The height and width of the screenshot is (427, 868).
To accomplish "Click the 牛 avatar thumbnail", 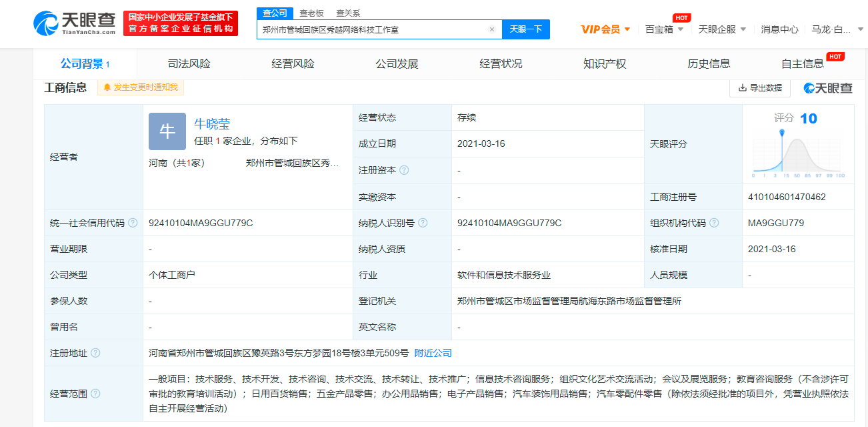I will [167, 131].
